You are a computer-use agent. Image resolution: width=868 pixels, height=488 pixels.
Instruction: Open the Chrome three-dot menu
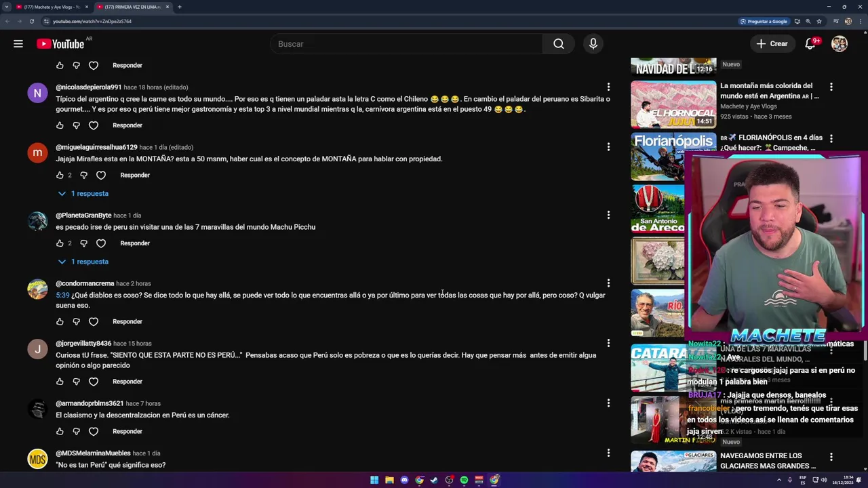(x=861, y=21)
